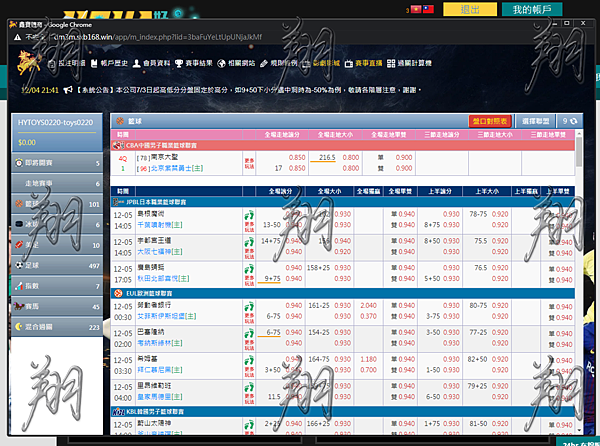Image resolution: width=600 pixels, height=446 pixels.
Task: Click footprint icon in the 14:05 千葉 match
Action: [249, 215]
